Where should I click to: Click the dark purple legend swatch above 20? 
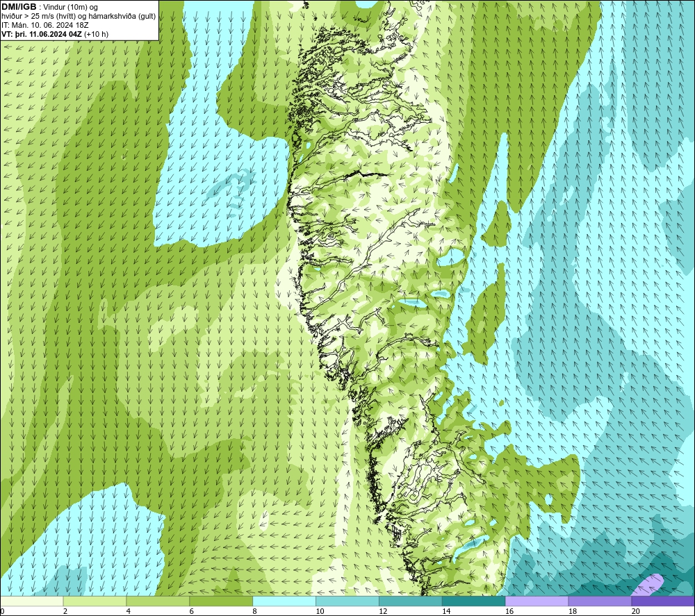[662, 601]
